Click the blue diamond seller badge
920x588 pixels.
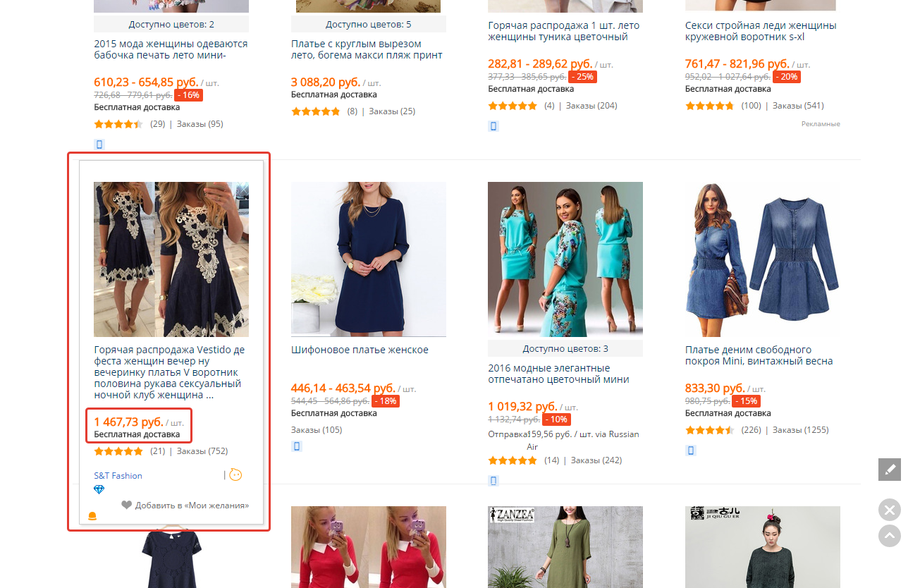pos(99,489)
